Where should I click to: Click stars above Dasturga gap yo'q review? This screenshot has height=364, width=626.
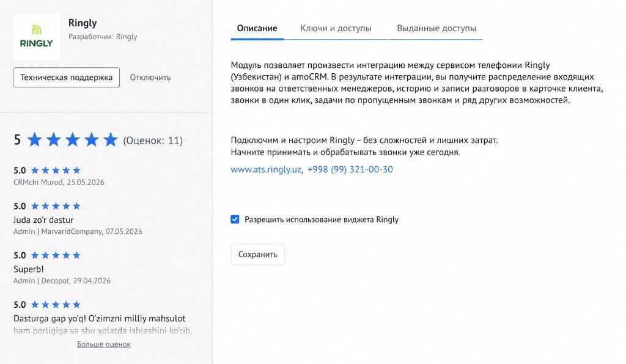click(x=56, y=305)
